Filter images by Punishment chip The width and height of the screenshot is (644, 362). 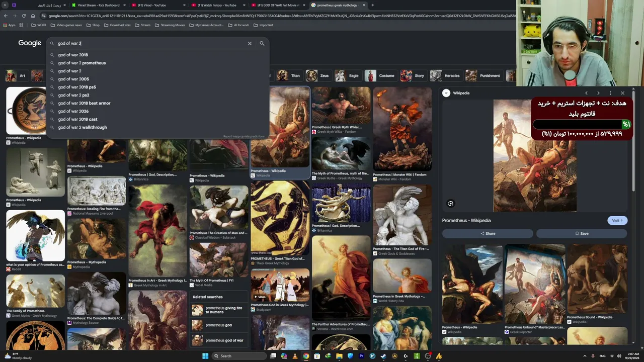point(484,76)
